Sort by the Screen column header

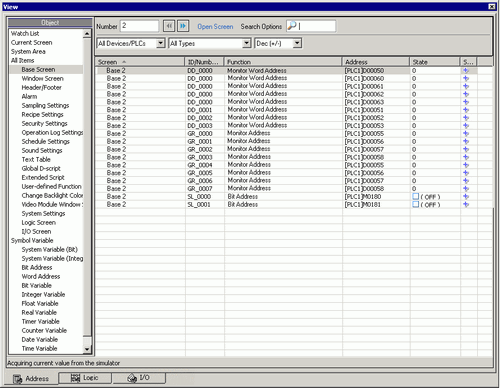(x=140, y=62)
